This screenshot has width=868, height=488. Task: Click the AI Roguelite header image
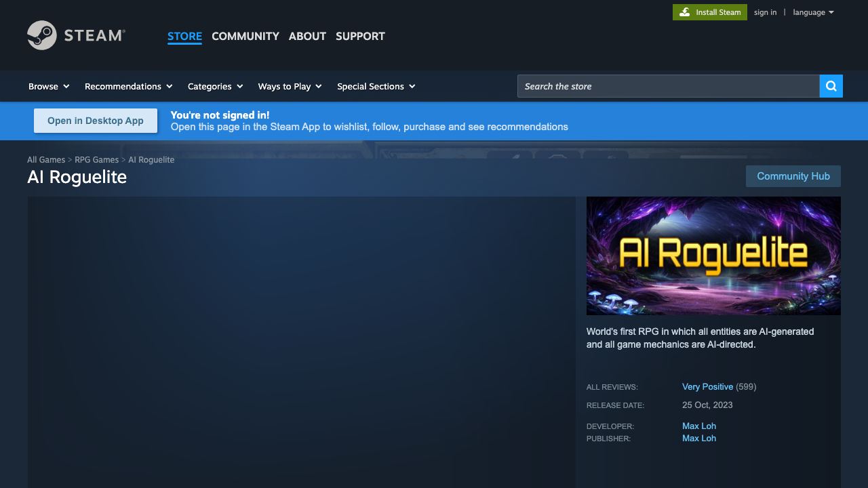(713, 256)
